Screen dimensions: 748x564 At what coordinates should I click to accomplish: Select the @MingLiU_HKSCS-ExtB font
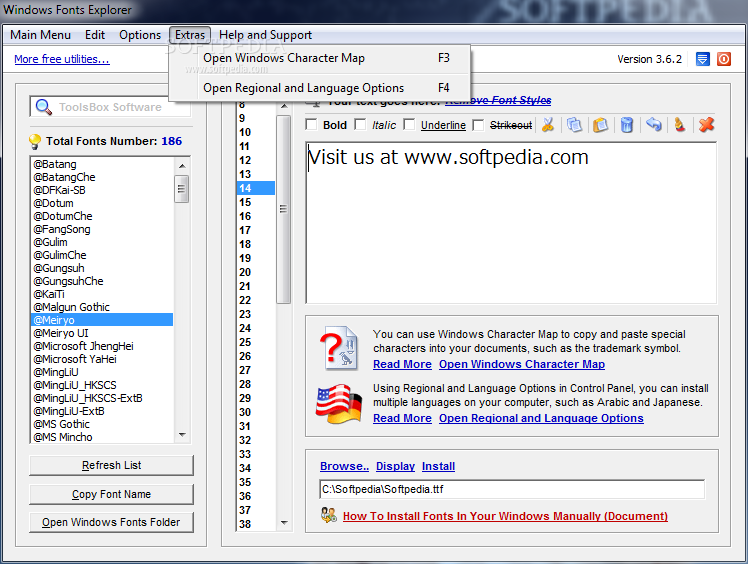click(x=102, y=398)
